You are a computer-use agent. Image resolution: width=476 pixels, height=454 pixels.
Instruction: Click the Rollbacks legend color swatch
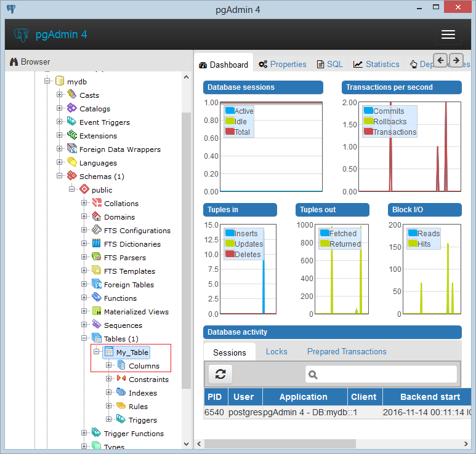[368, 121]
